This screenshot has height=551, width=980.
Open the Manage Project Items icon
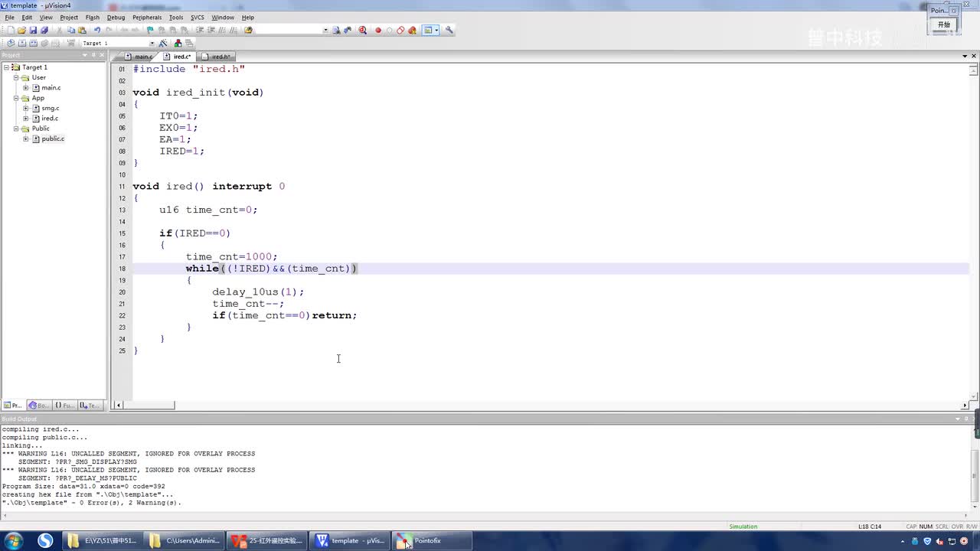pos(178,43)
